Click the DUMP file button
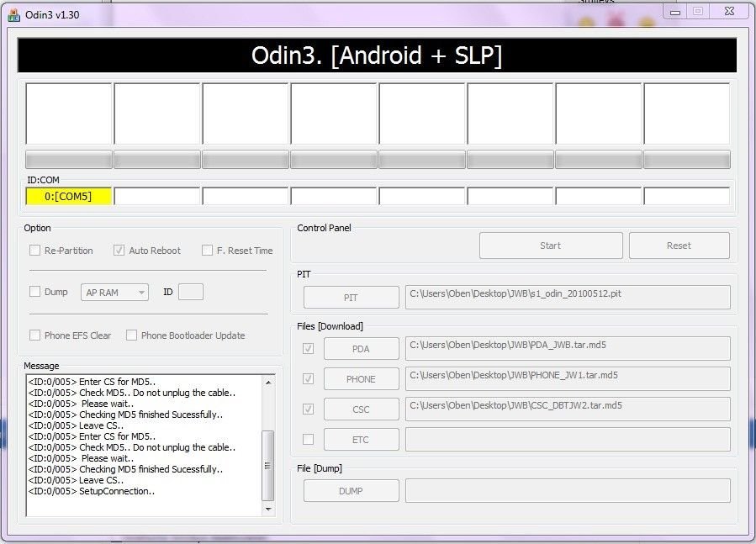The image size is (756, 544). [x=351, y=491]
